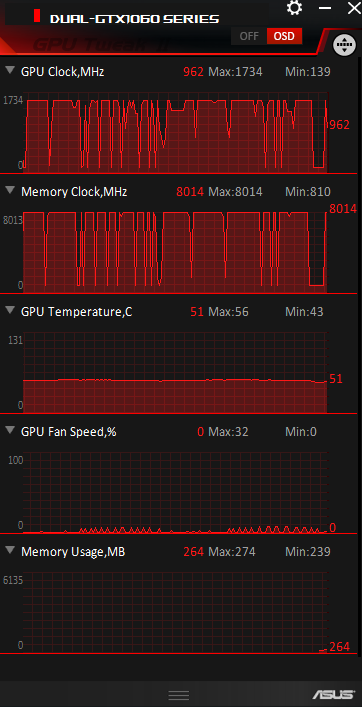Click the GPU Clock graph area
Viewport: 362px width, 707px height.
point(175,132)
